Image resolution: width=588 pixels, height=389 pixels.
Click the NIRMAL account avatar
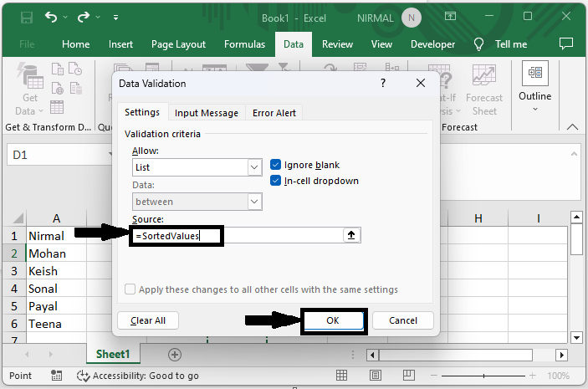click(411, 18)
